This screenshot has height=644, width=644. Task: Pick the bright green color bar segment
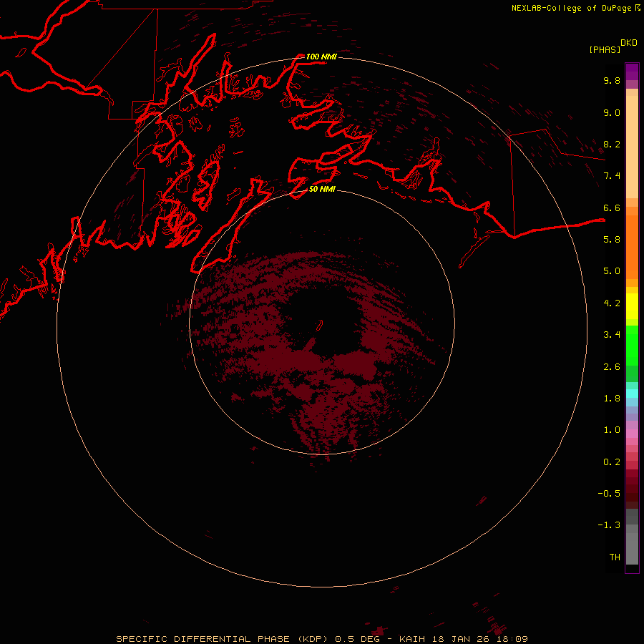pyautogui.click(x=632, y=346)
